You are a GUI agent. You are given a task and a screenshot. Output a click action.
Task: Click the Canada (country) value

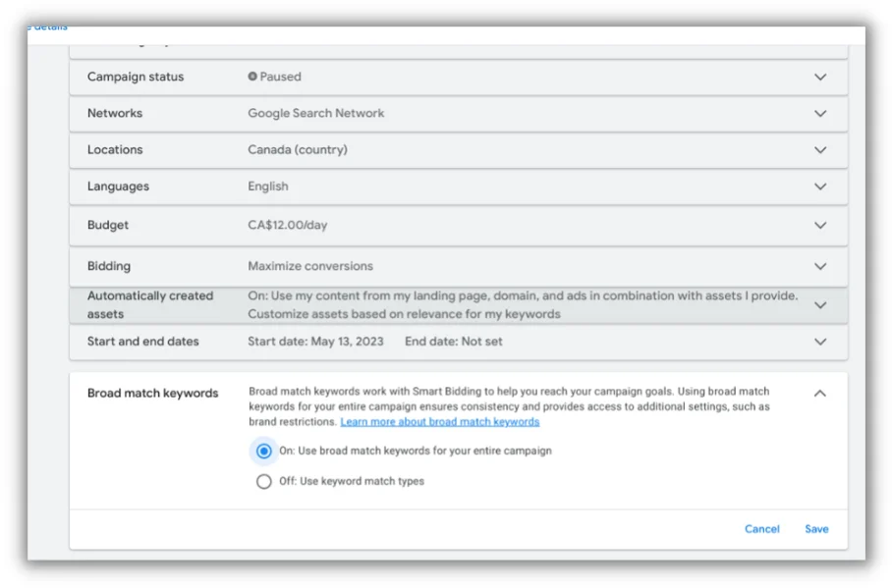click(x=298, y=149)
